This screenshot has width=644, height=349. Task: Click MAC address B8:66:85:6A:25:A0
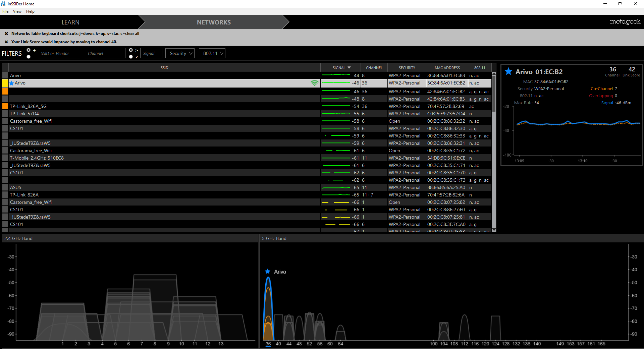point(446,187)
